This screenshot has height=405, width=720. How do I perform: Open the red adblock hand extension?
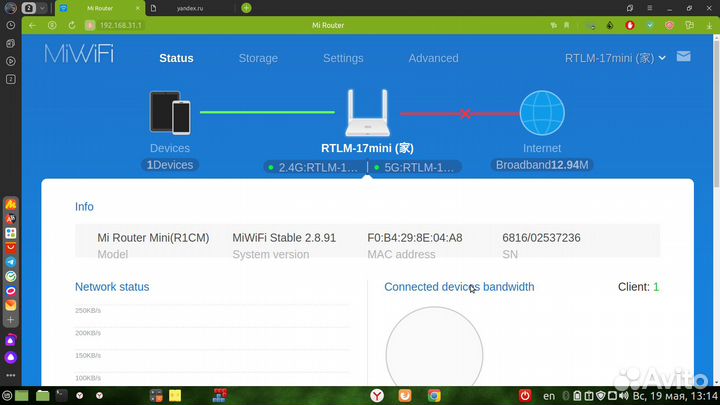point(630,25)
